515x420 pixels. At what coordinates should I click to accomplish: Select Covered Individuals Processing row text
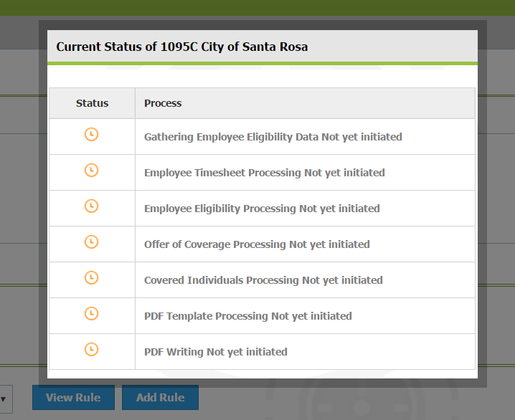coord(263,280)
